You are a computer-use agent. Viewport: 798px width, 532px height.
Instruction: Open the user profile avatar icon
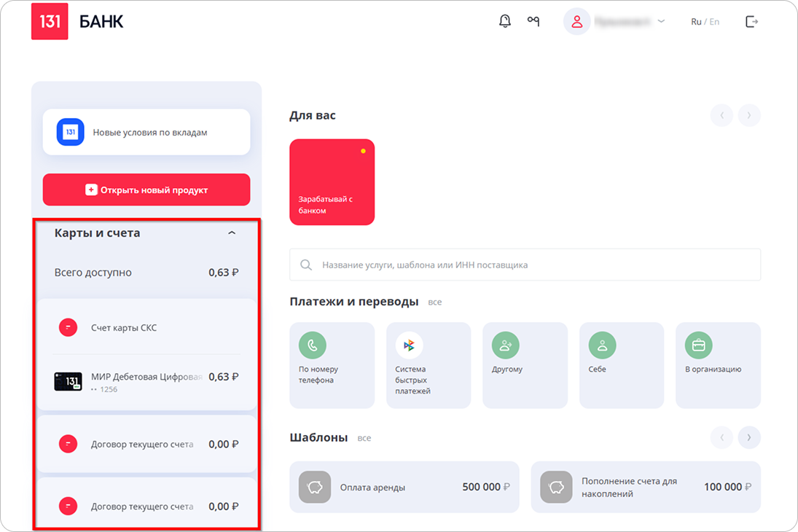576,22
